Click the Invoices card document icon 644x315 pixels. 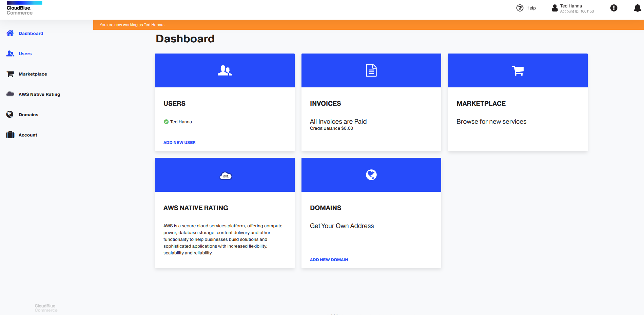coord(371,70)
